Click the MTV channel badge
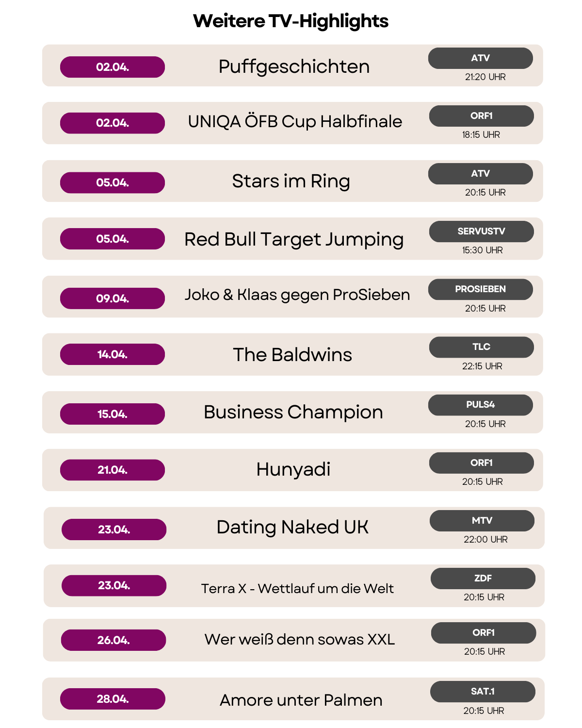 (482, 521)
